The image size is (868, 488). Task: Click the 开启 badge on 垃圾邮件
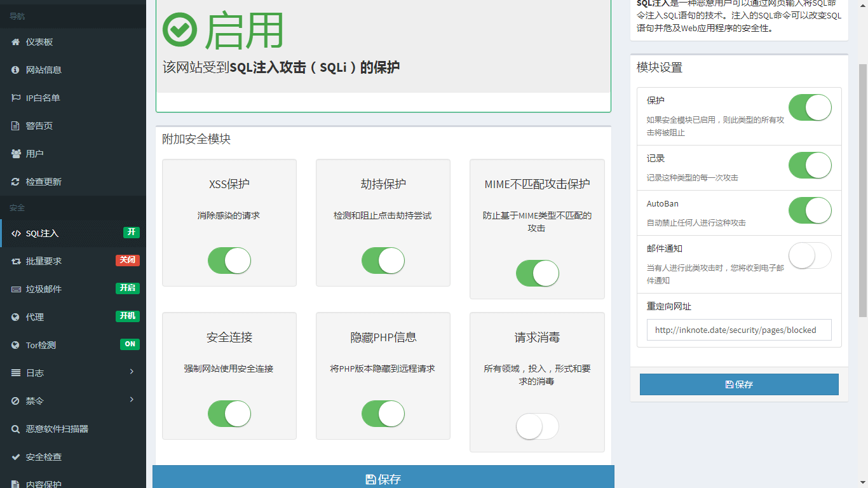128,288
